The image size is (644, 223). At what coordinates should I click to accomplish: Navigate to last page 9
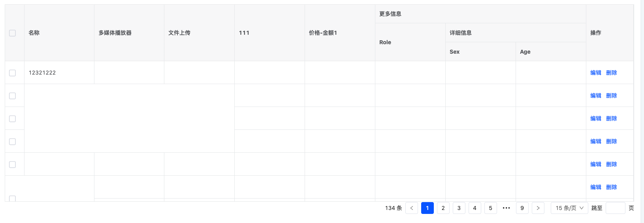(522, 208)
